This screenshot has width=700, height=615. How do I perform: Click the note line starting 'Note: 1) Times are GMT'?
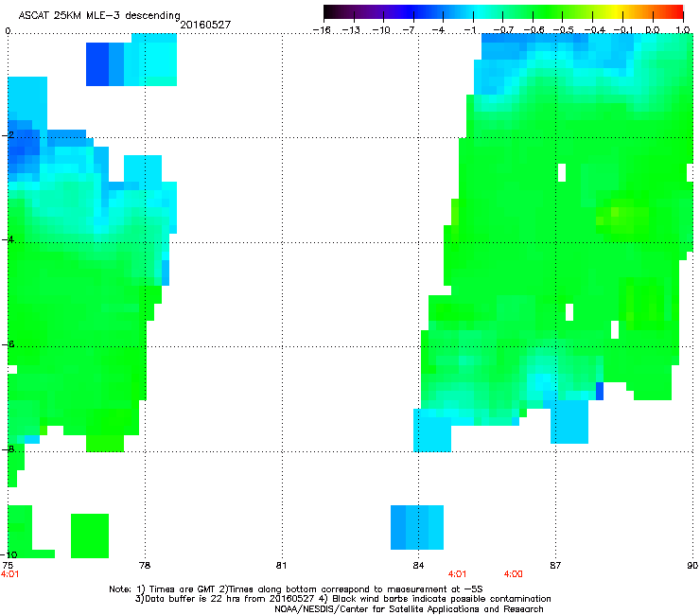[296, 589]
